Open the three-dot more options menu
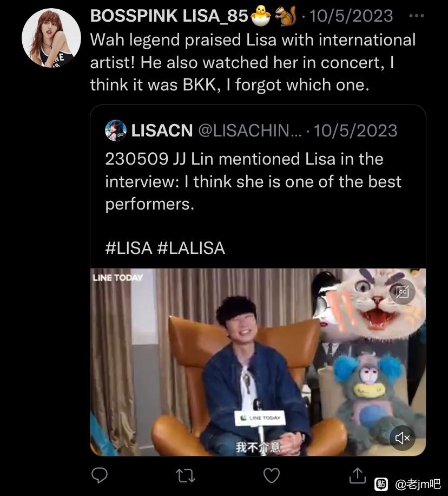The image size is (448, 496). tap(416, 16)
